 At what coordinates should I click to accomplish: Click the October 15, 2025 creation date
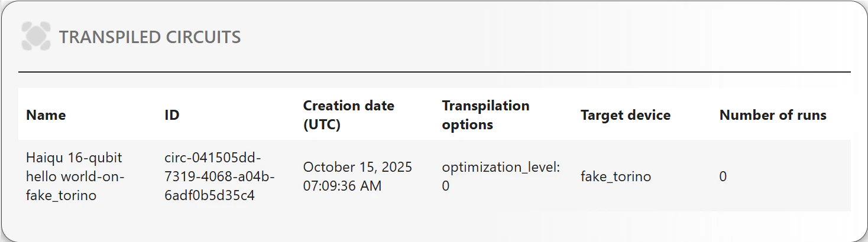[358, 167]
